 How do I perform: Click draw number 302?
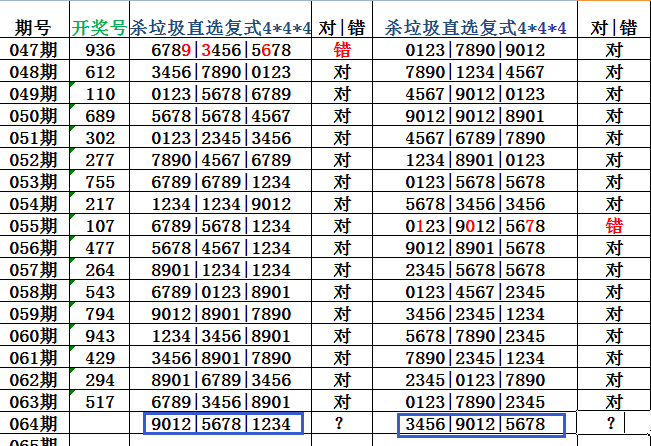[x=100, y=138]
